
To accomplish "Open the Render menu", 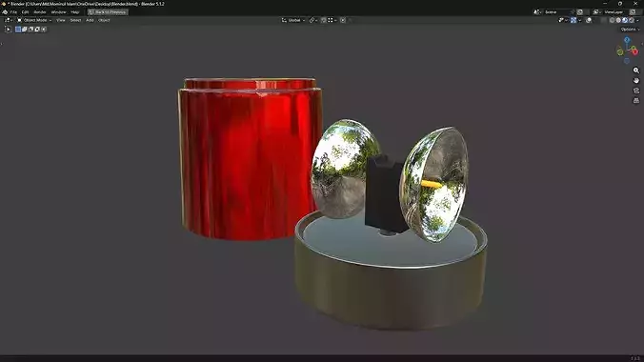I will (40, 12).
